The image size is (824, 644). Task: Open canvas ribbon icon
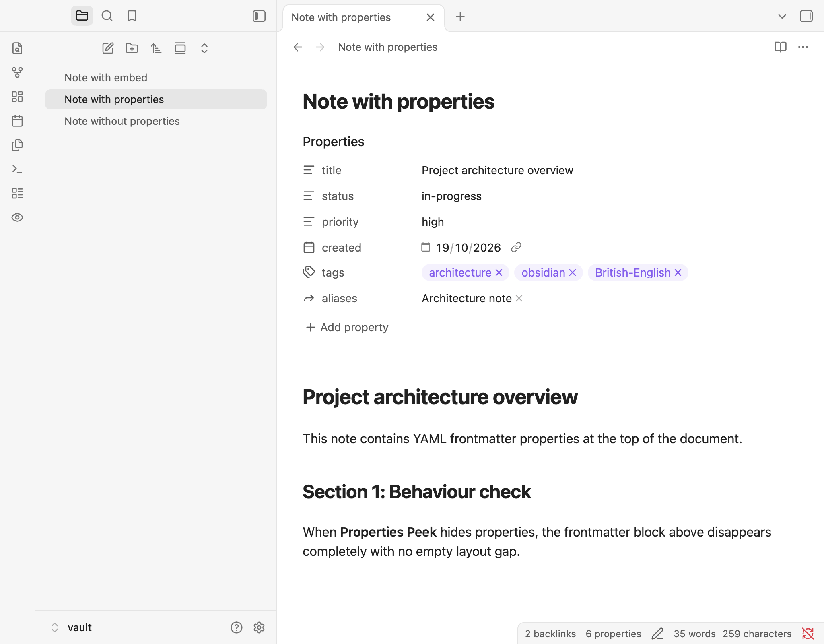tap(17, 97)
